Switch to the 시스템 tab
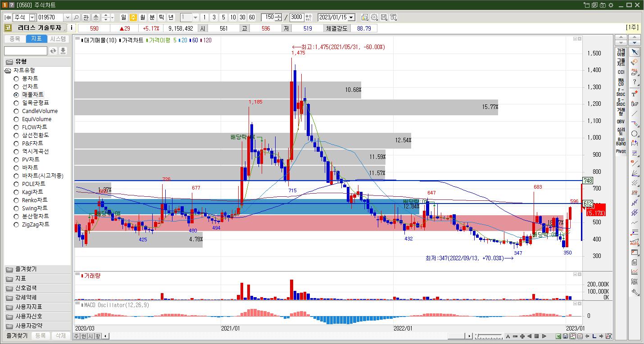 coord(58,39)
